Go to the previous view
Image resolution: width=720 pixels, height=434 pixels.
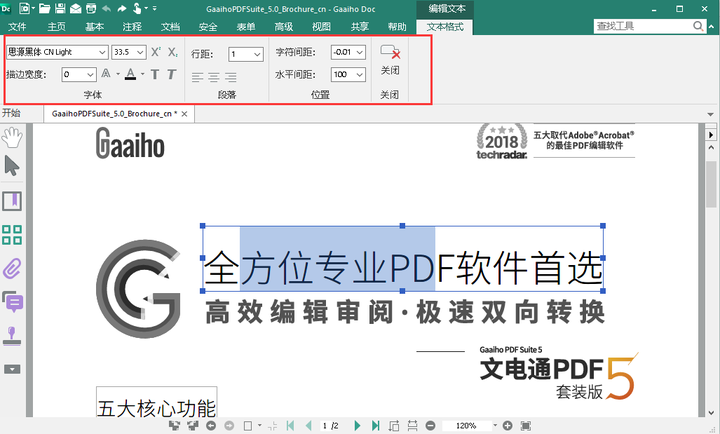pyautogui.click(x=211, y=426)
